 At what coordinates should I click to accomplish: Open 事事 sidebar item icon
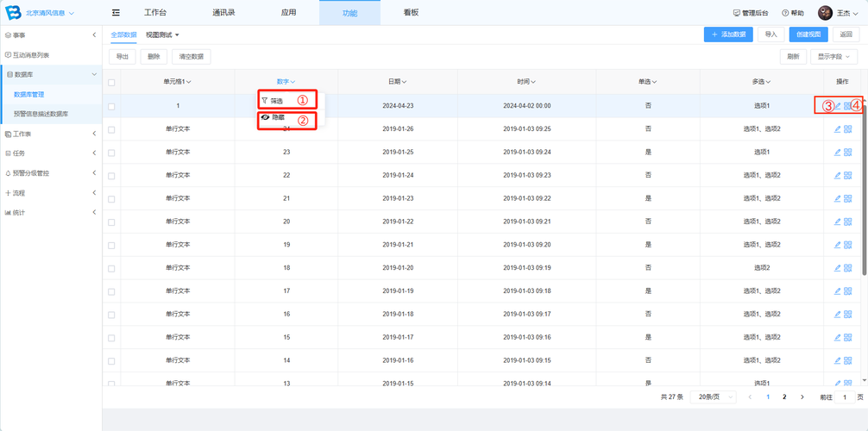click(8, 35)
